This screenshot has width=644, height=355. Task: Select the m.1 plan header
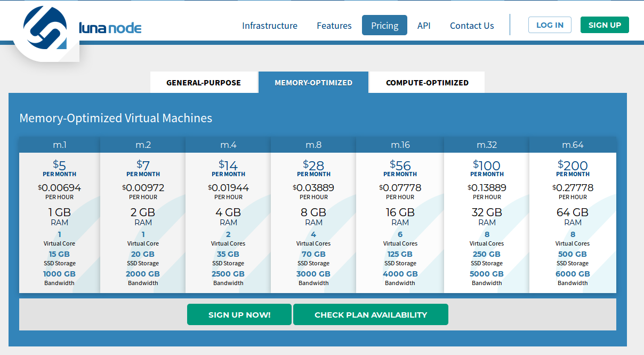[x=60, y=145]
